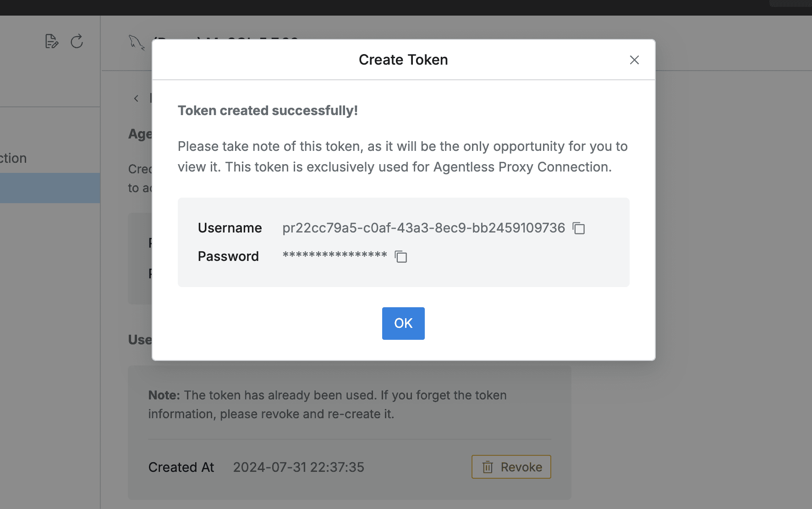Image resolution: width=812 pixels, height=509 pixels.
Task: Copy the username using its copy icon
Action: point(579,228)
